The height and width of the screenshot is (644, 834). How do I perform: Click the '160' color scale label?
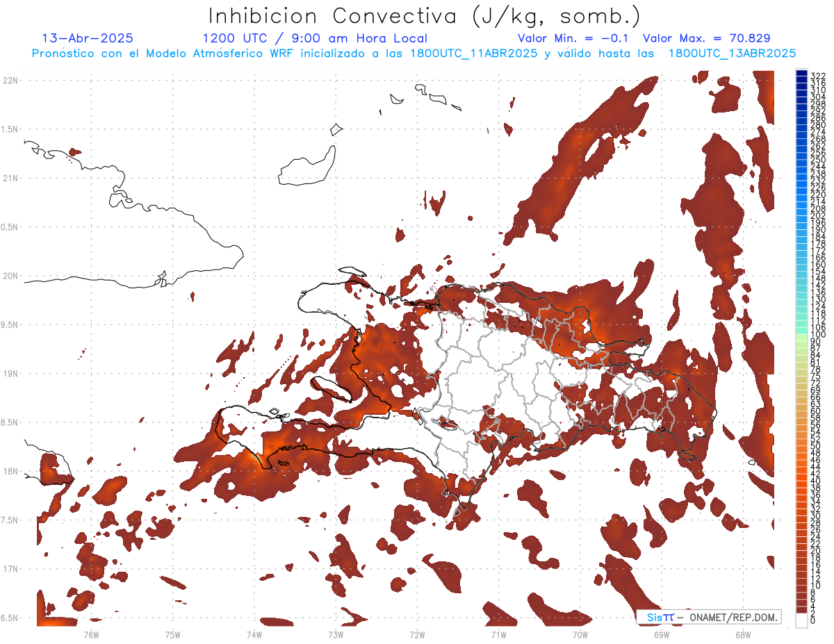click(x=818, y=265)
